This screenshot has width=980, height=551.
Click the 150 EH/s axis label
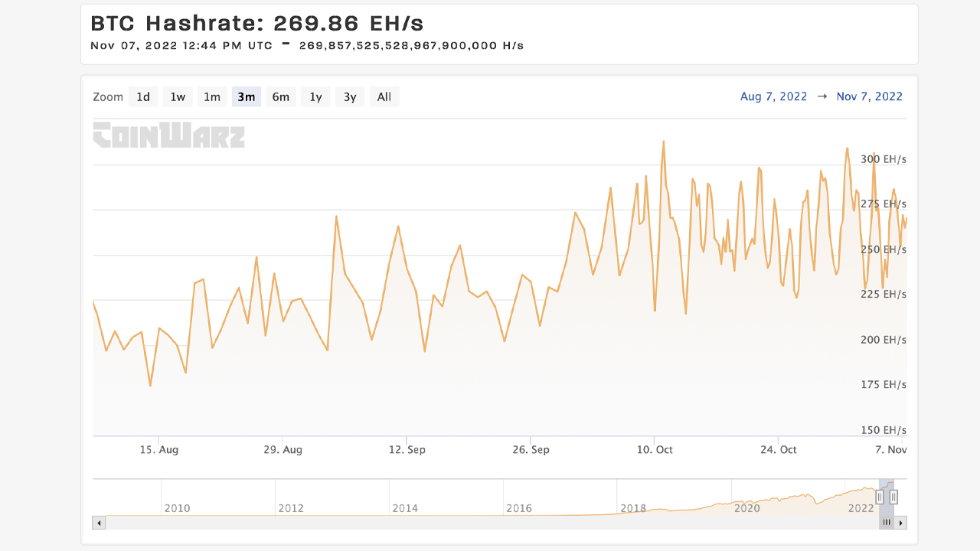[x=884, y=430]
